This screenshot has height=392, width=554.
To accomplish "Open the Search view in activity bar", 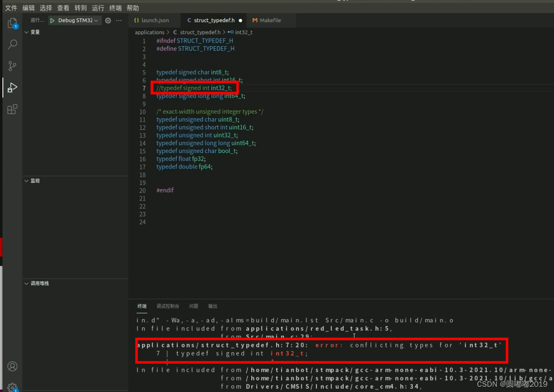I will point(12,44).
